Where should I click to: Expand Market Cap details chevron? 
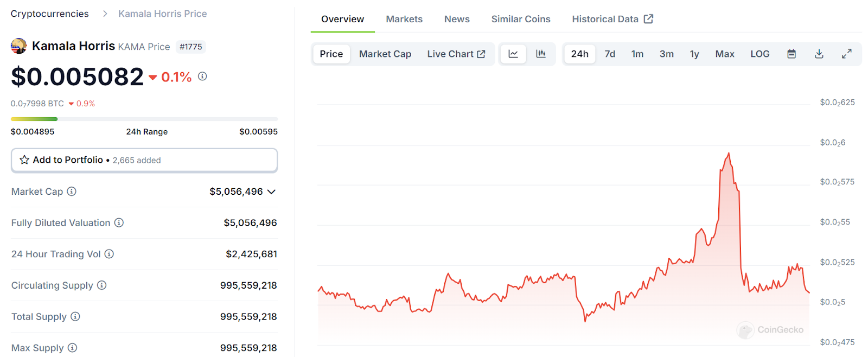272,192
